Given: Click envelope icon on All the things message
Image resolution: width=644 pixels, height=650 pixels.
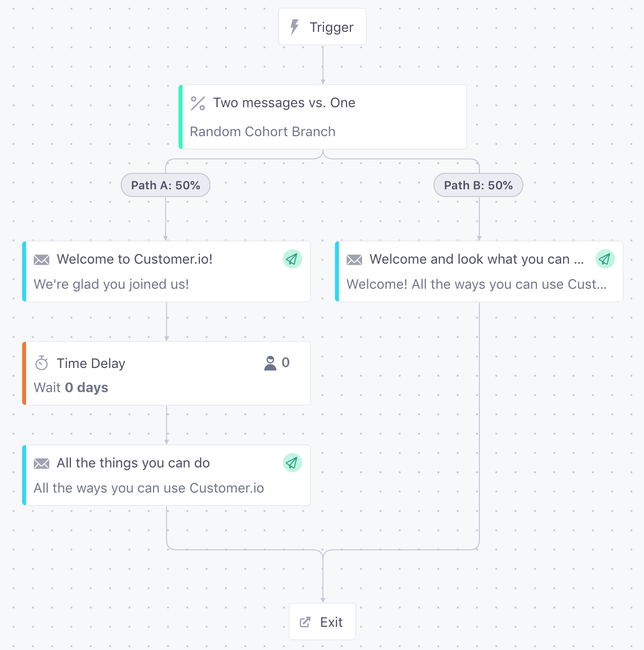Looking at the screenshot, I should [x=42, y=464].
